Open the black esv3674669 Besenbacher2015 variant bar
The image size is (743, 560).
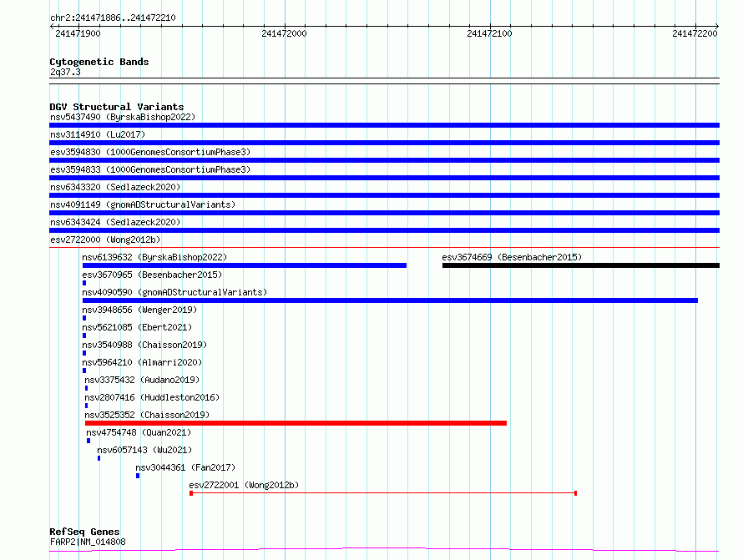tap(580, 265)
